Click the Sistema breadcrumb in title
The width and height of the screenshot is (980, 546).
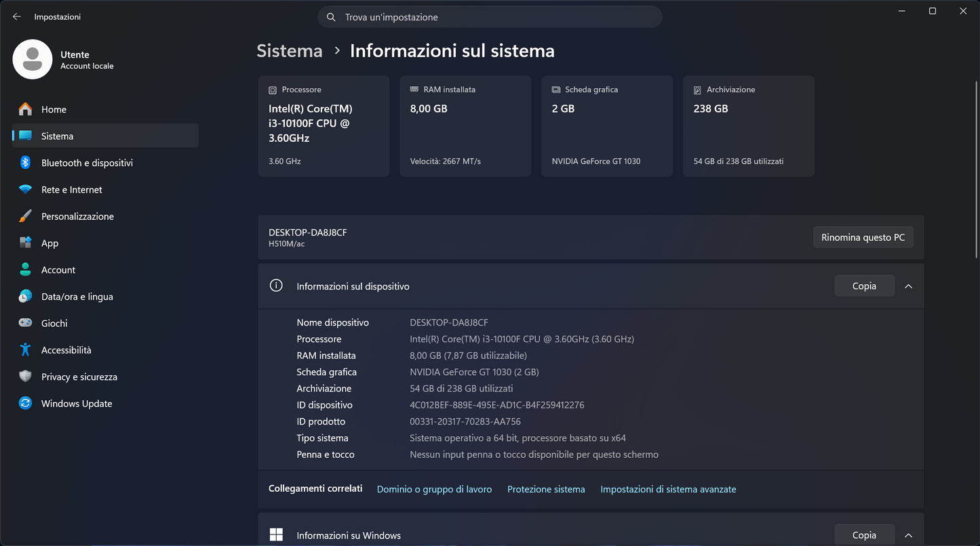point(290,51)
